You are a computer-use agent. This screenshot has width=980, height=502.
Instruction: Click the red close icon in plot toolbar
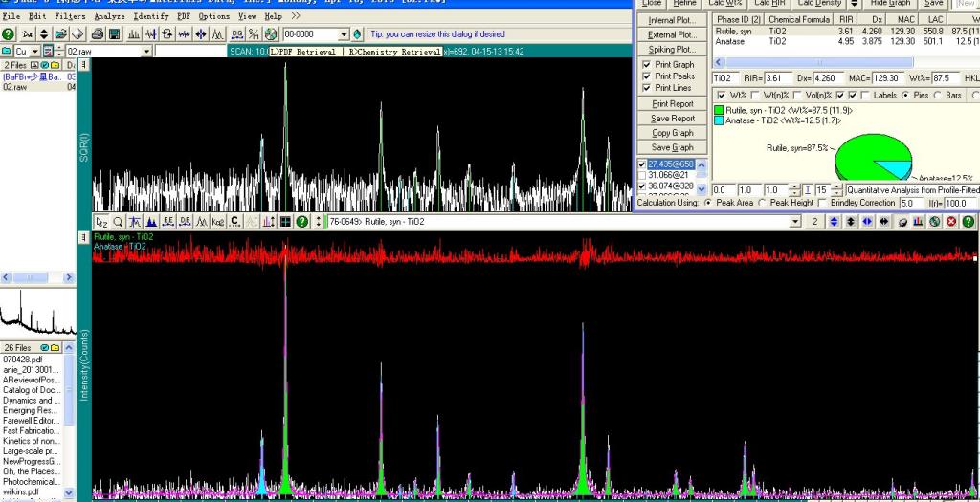(952, 222)
